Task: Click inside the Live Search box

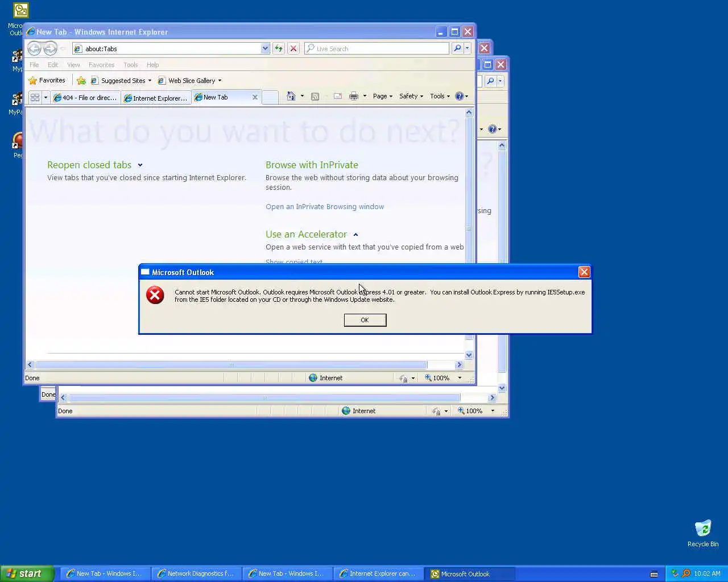Action: coord(377,48)
